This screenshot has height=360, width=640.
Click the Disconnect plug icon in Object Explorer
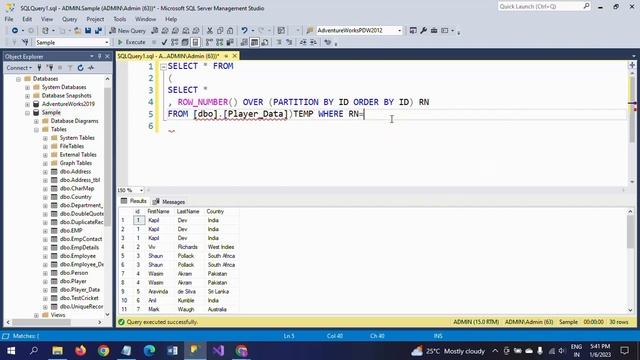coord(50,68)
